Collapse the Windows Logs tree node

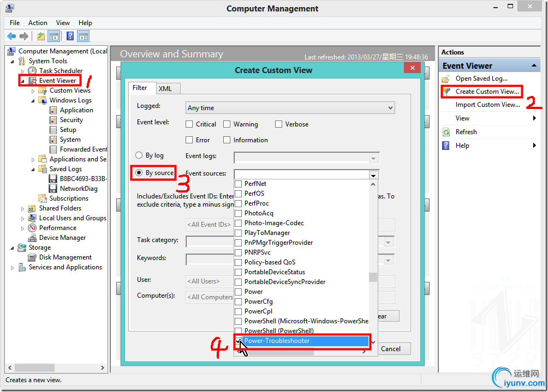point(33,100)
